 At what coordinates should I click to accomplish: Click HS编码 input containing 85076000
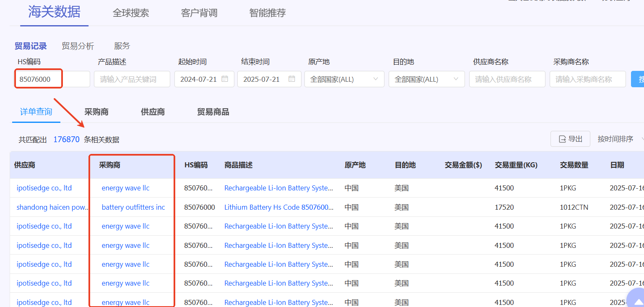tap(52, 79)
